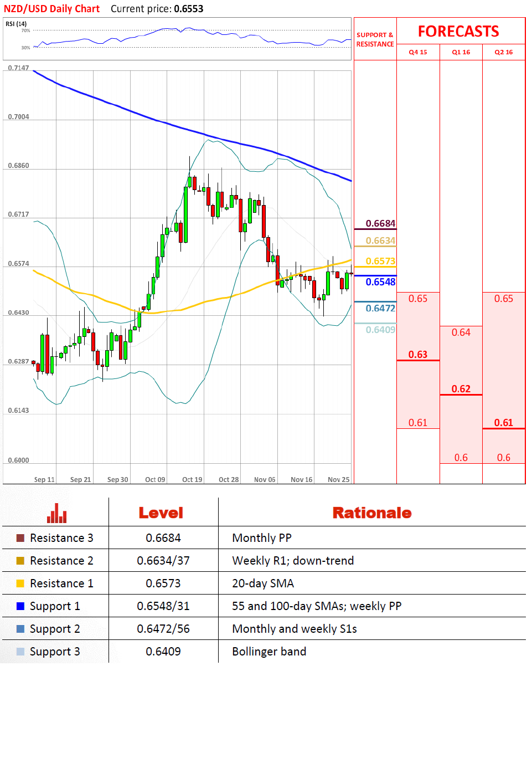
Task: Click the Weekly R1; down-trend rationale
Action: (293, 561)
